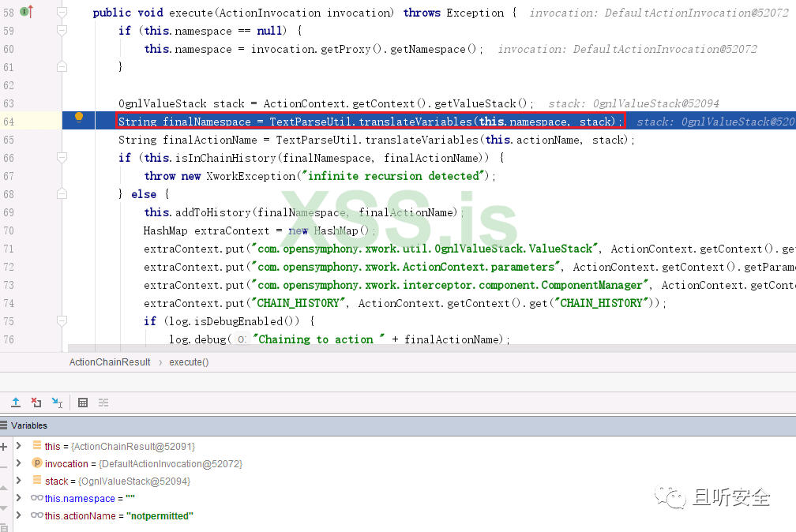796x532 pixels.
Task: Click the object icon beside stack variable
Action: (36, 480)
